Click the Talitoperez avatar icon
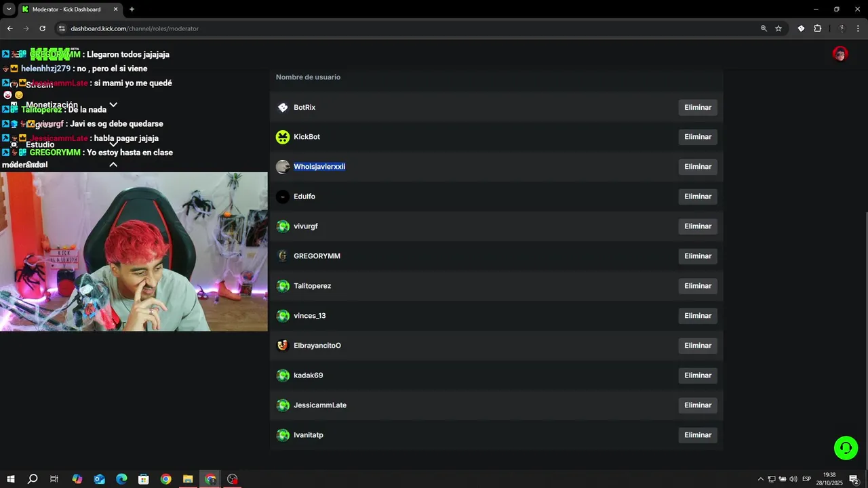This screenshot has height=488, width=868. pos(283,286)
